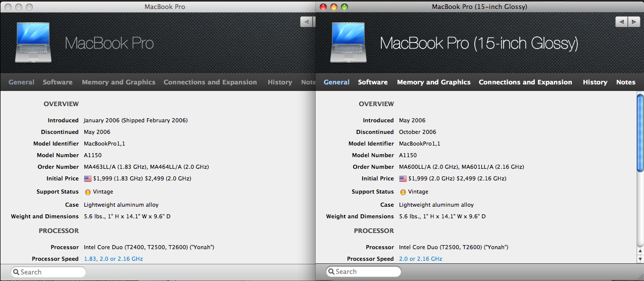Click 'Lightweight aluminum alloy' in left window
Image resolution: width=644 pixels, height=281 pixels.
pyautogui.click(x=121, y=205)
